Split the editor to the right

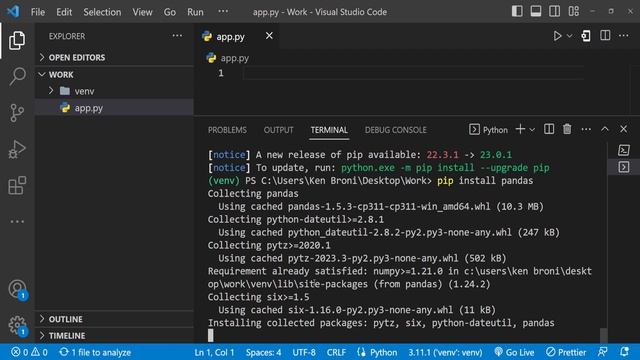point(605,36)
